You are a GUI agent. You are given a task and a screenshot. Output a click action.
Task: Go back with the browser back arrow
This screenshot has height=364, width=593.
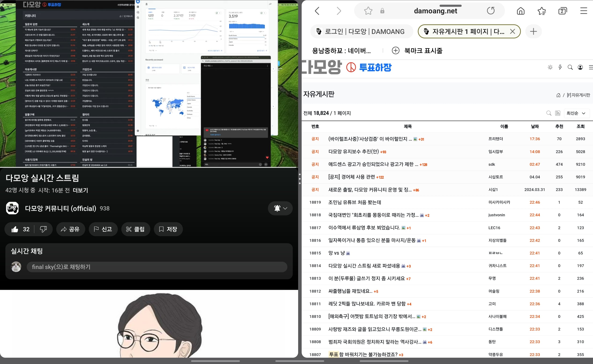click(317, 11)
